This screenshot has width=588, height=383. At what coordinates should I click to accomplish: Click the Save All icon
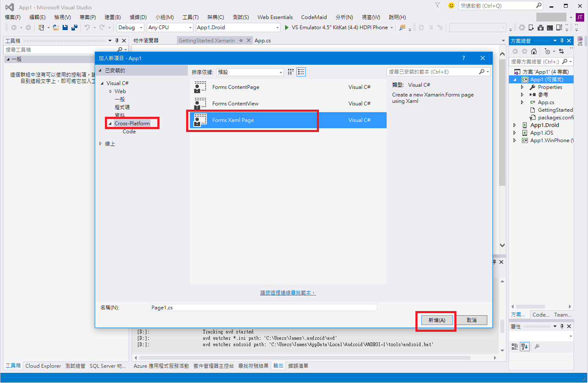(x=74, y=28)
